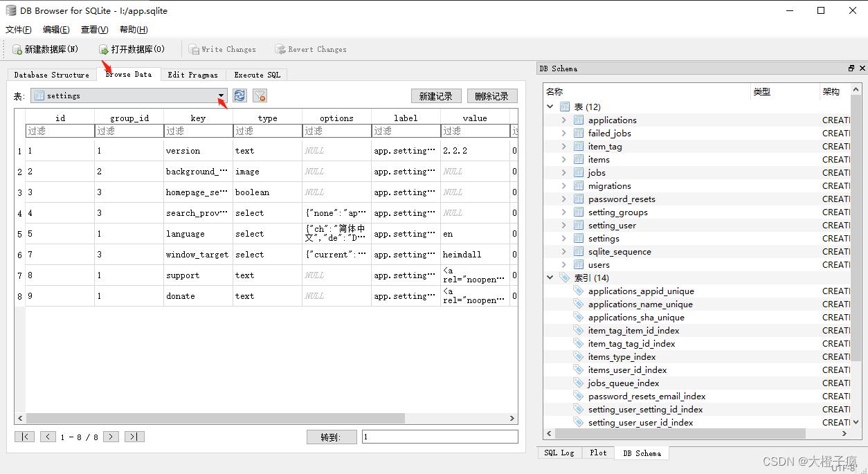Image resolution: width=868 pixels, height=474 pixels.
Task: Collapse the 索引 (14) indexes node
Action: tap(550, 278)
